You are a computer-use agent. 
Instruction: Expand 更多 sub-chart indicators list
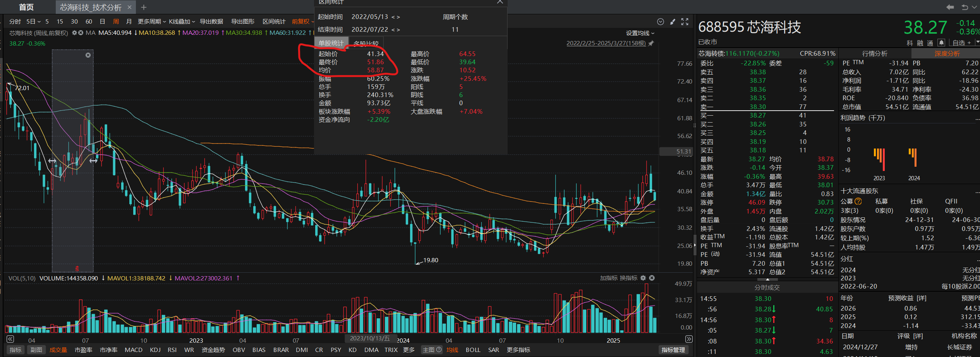click(x=409, y=350)
